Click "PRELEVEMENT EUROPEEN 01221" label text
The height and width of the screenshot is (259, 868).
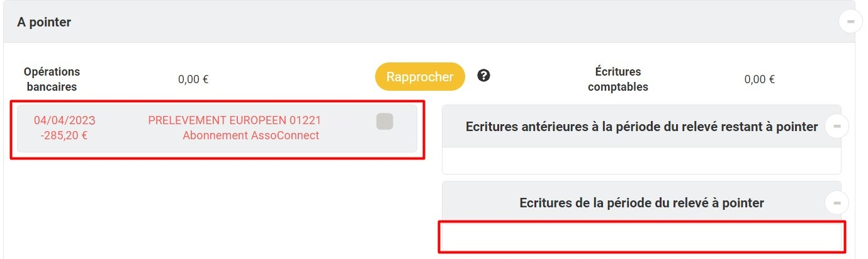click(235, 120)
